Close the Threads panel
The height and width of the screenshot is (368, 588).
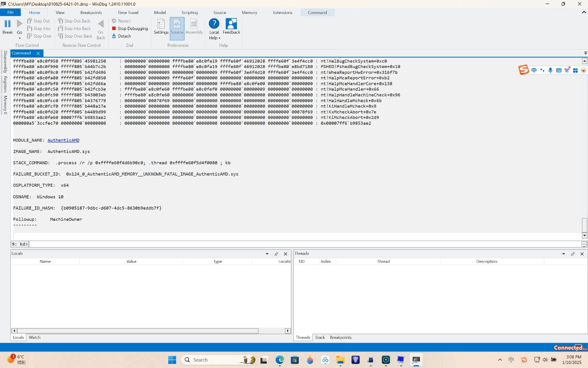click(x=582, y=254)
